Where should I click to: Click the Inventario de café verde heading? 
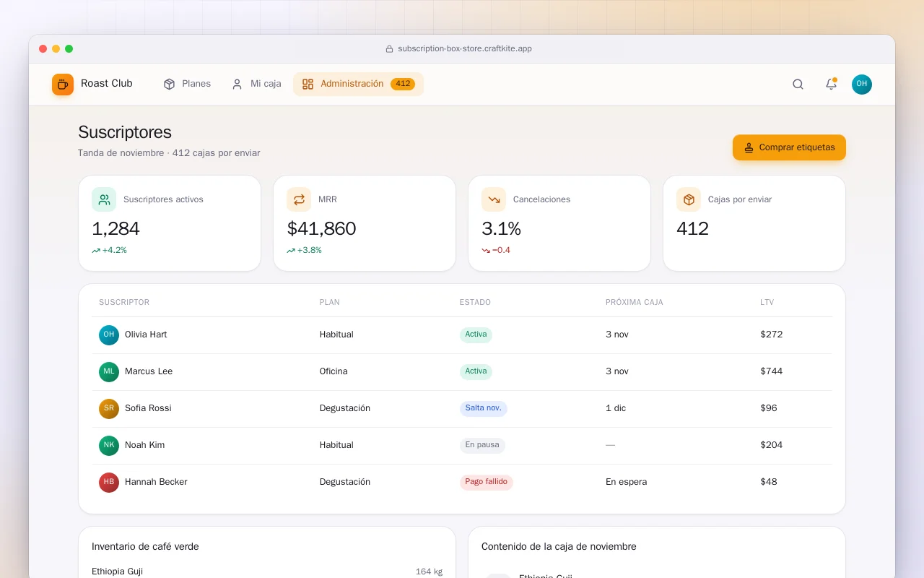[x=145, y=547]
